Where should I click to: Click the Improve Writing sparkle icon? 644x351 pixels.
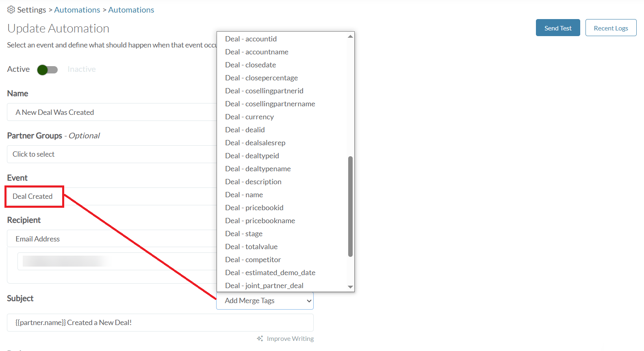pyautogui.click(x=260, y=338)
